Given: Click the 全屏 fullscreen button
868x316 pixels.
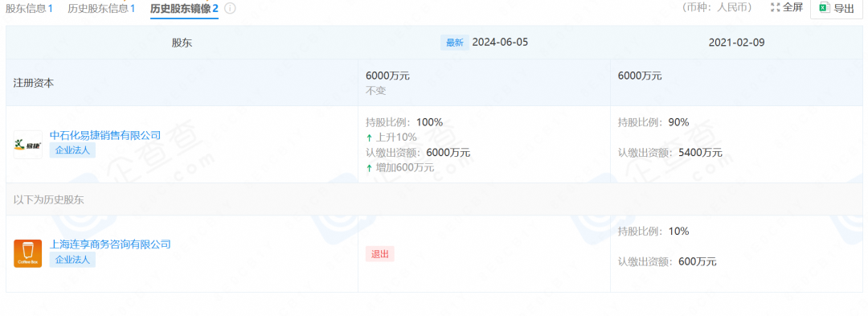Looking at the screenshot, I should pos(786,8).
